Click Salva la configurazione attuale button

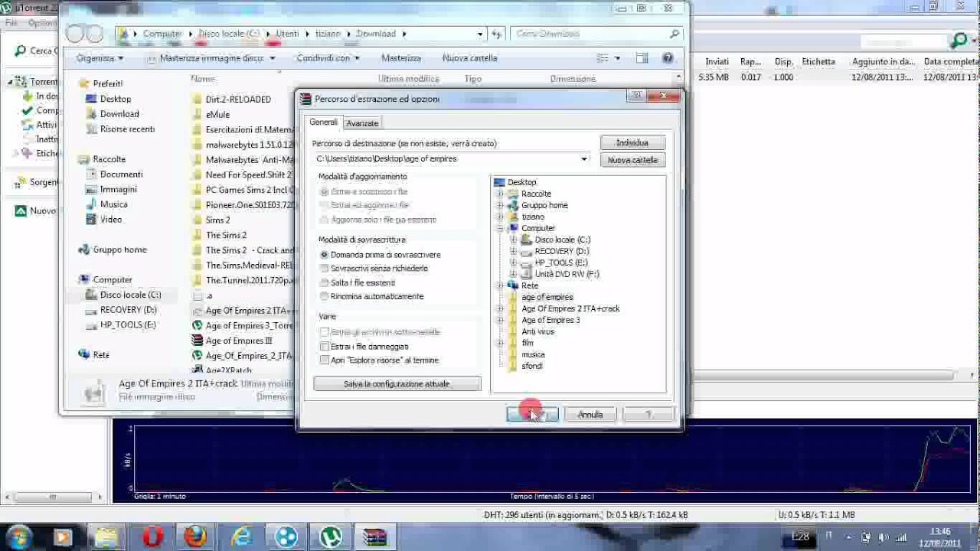[x=397, y=384]
